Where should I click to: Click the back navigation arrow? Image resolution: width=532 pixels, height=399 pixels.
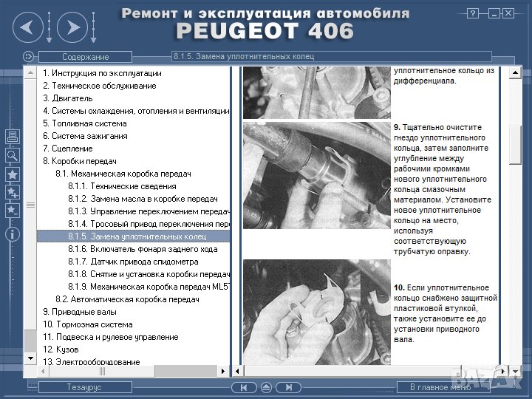(27, 29)
